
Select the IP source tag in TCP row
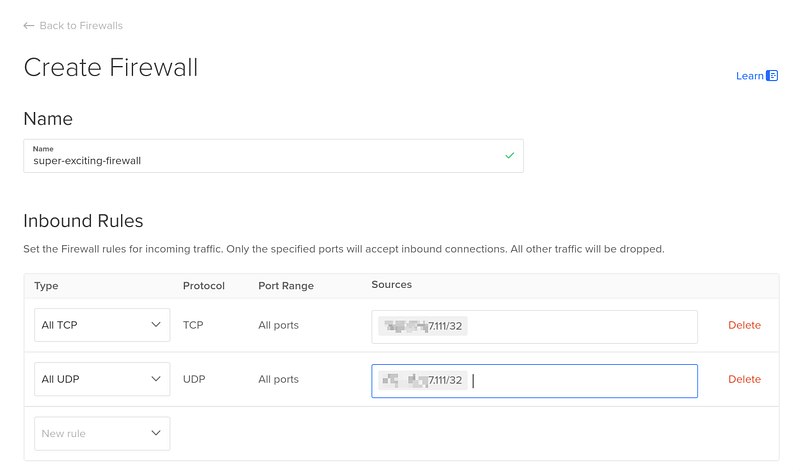point(423,326)
